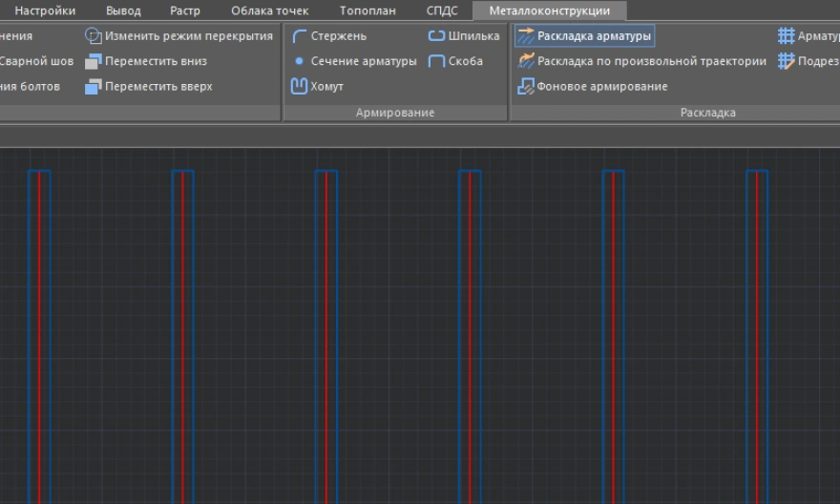Choose the Хомут stirrup tool

(317, 87)
